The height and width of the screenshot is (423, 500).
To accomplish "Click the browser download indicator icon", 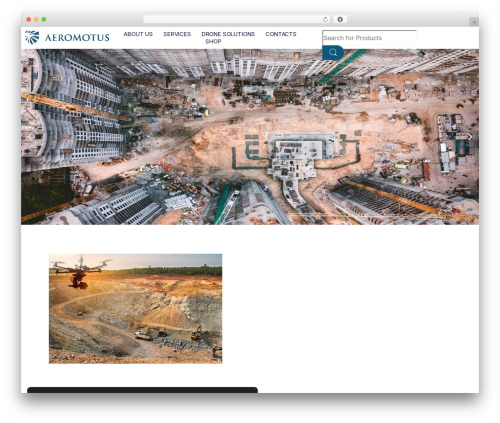I will pyautogui.click(x=340, y=19).
